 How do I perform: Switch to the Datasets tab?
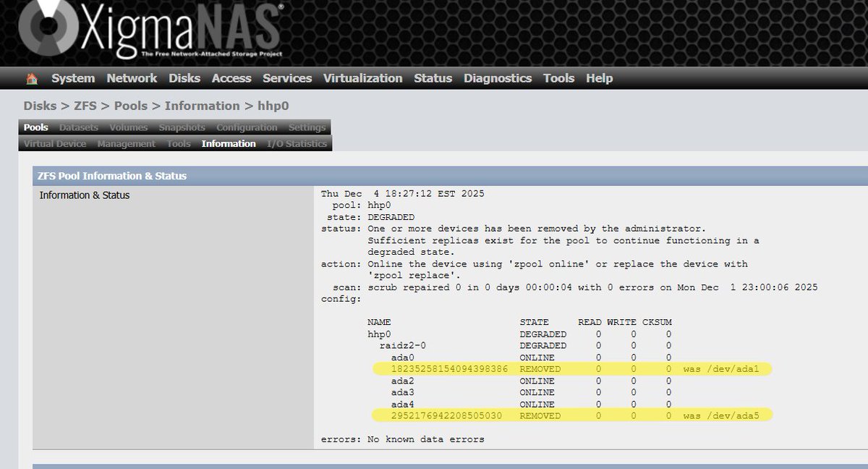(79, 127)
